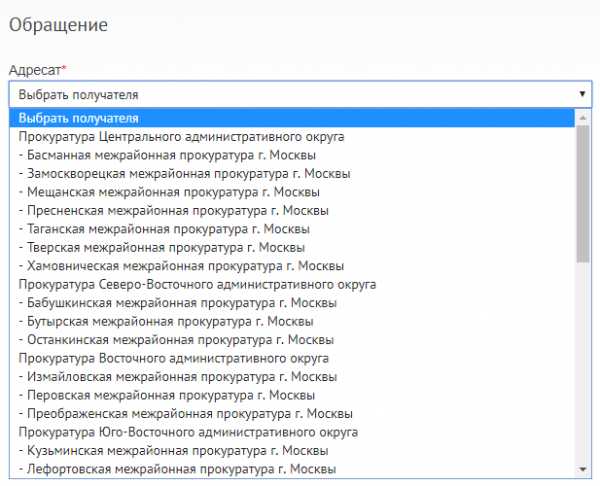Choose Хамовническая межрайонная прокуратура option
The image size is (600, 486).
(292, 266)
